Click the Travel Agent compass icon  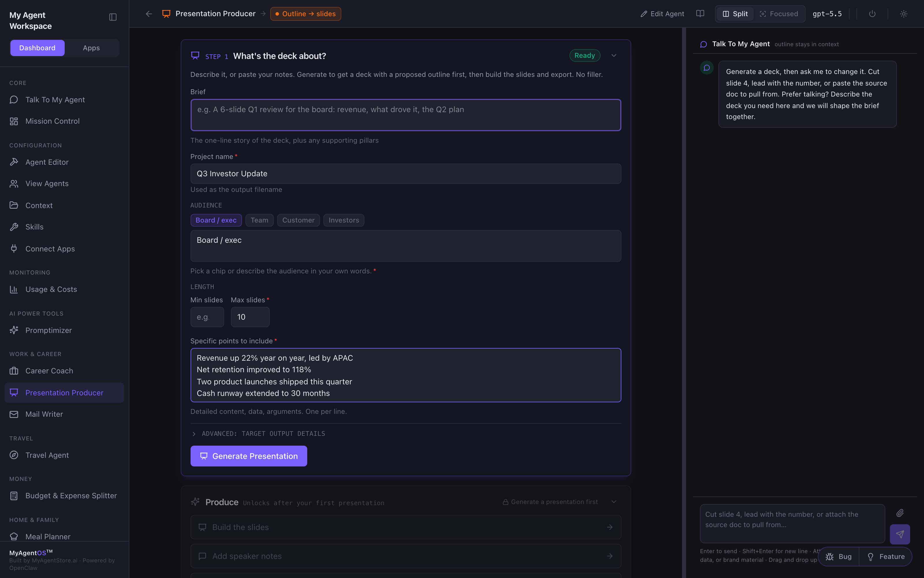pos(14,455)
